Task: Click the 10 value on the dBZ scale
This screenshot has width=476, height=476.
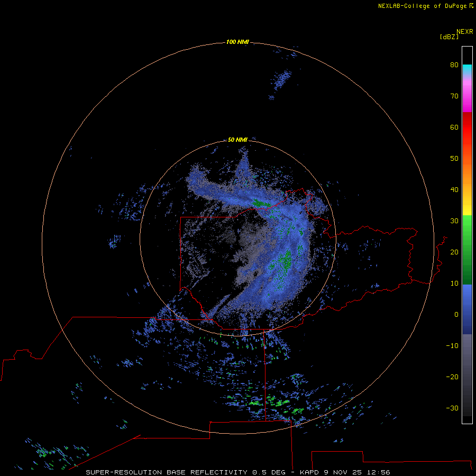Action: point(454,283)
